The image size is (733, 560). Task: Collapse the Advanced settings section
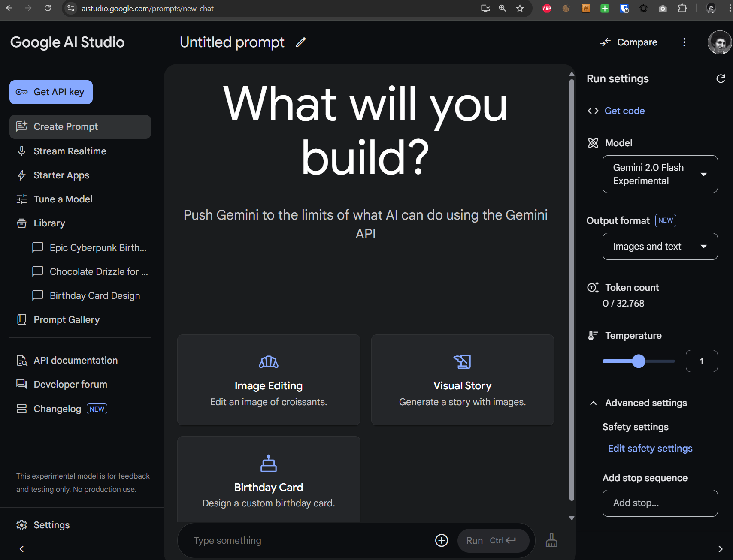(x=593, y=403)
